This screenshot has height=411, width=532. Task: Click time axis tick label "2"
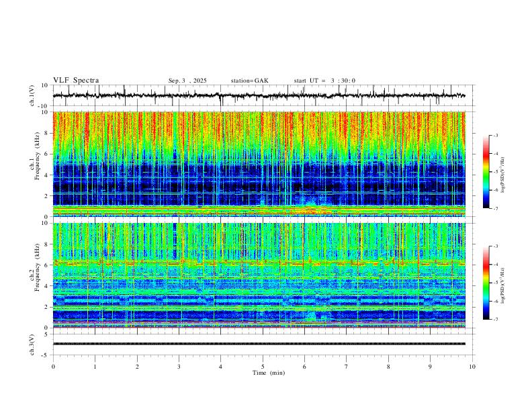pyautogui.click(x=137, y=367)
